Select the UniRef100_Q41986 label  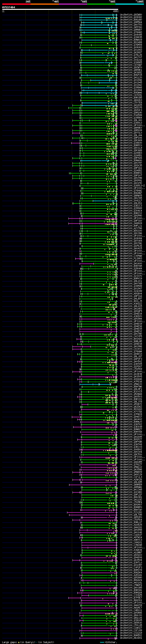tap(131, 346)
